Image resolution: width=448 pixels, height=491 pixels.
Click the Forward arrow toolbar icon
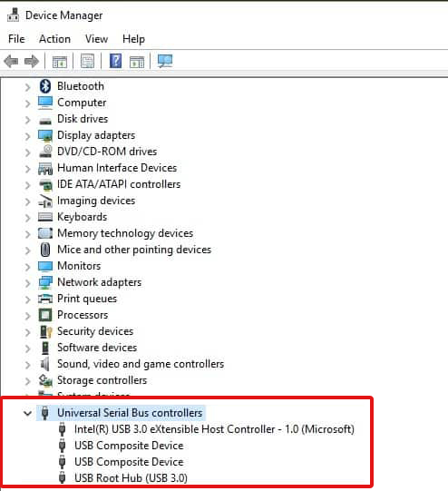pyautogui.click(x=32, y=61)
